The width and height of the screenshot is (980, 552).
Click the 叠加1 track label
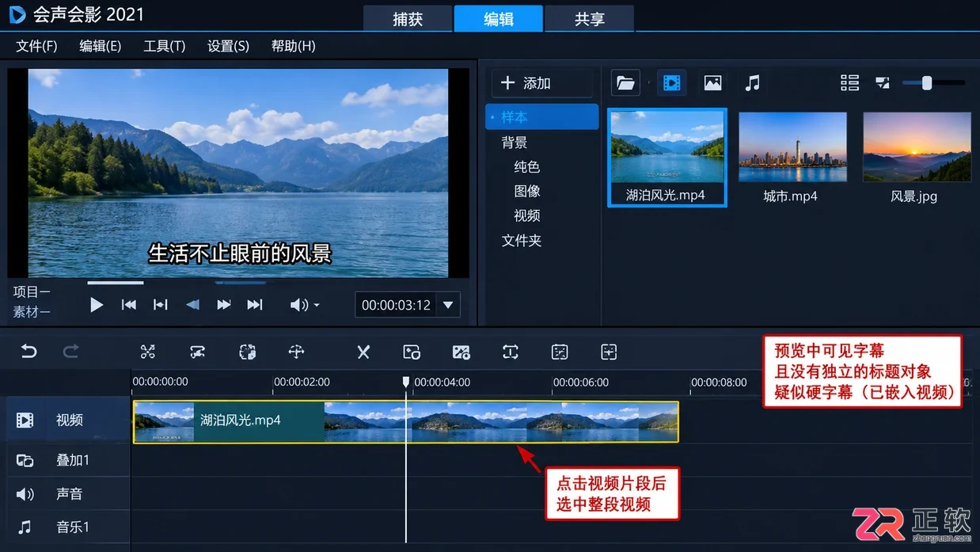[x=73, y=460]
